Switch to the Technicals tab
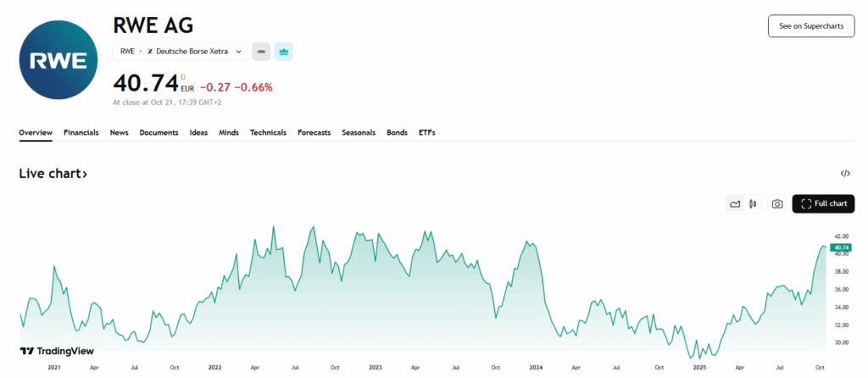This screenshot has height=378, width=868. pos(268,133)
